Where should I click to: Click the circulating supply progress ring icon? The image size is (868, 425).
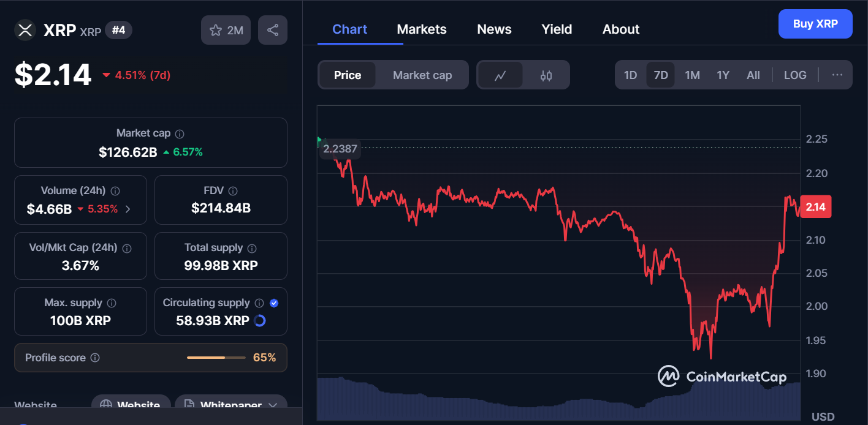click(259, 320)
